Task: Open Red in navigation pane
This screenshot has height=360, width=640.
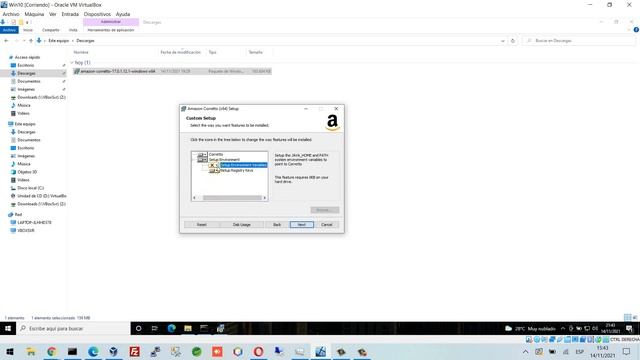Action: (x=18, y=215)
